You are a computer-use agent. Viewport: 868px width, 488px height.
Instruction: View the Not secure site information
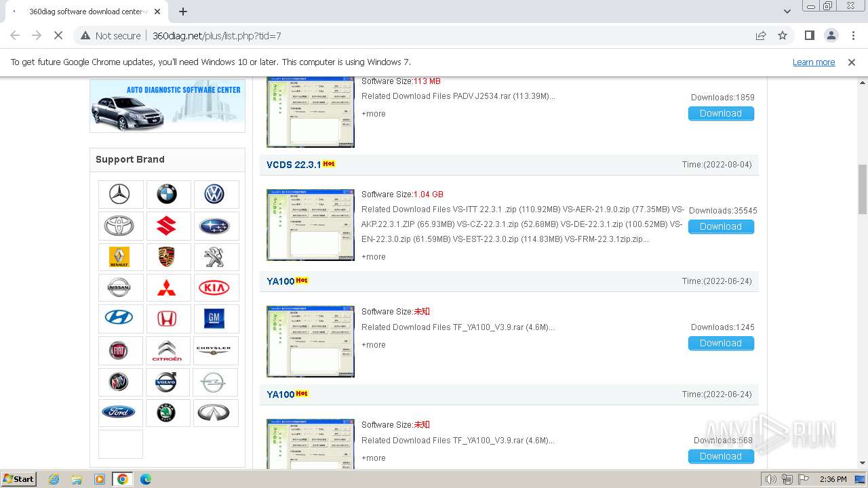(x=111, y=35)
